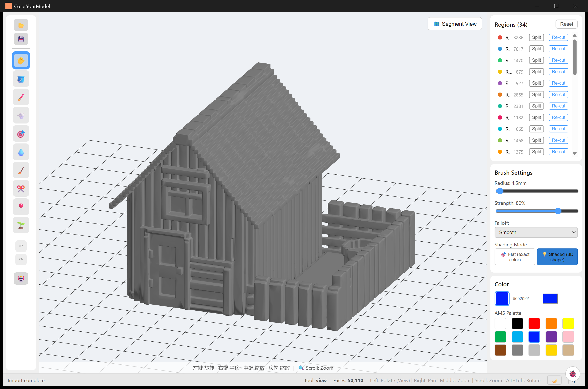Select the purple dot region 927 row
This screenshot has height=389, width=588.
(533, 83)
